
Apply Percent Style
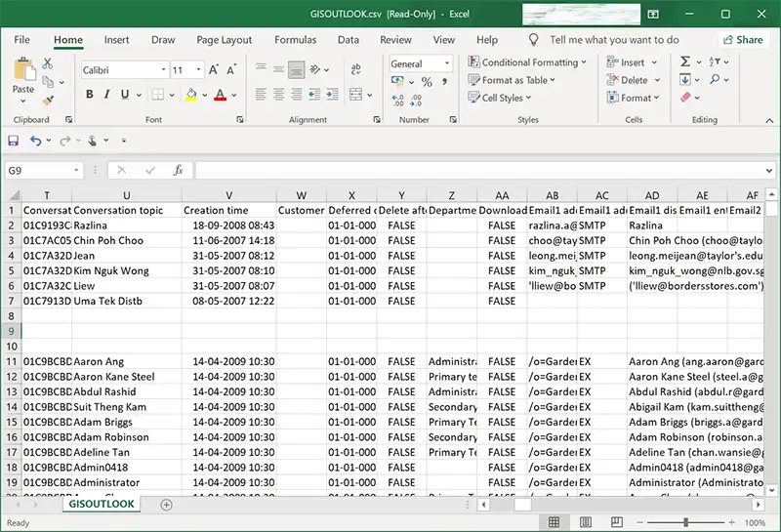[427, 82]
